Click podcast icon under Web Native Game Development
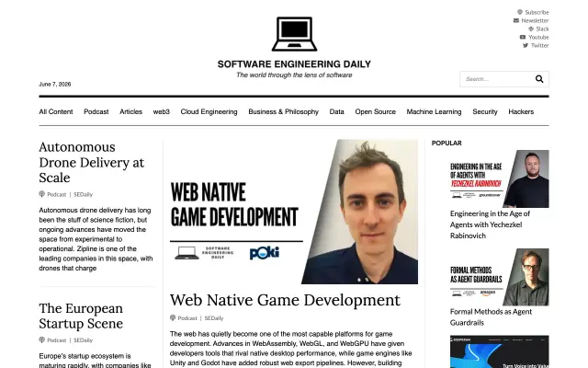 (x=173, y=317)
